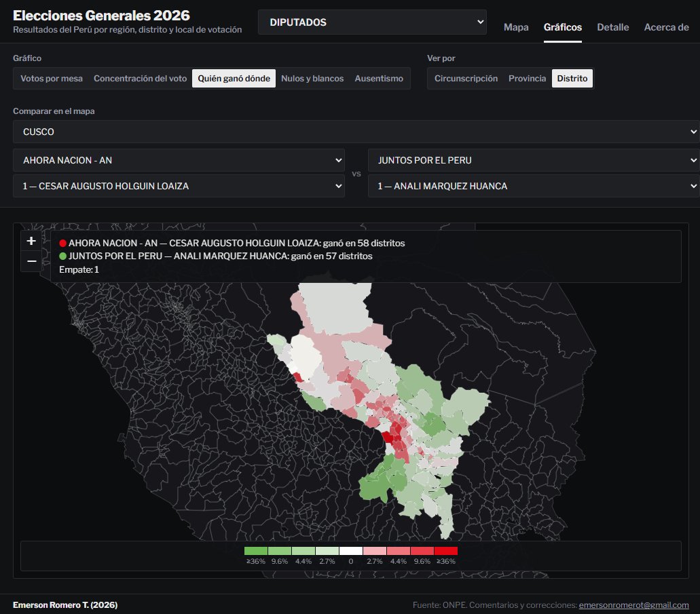Open the Cesar Augusto Holguin Loaiza candidate dropdown

(x=179, y=186)
